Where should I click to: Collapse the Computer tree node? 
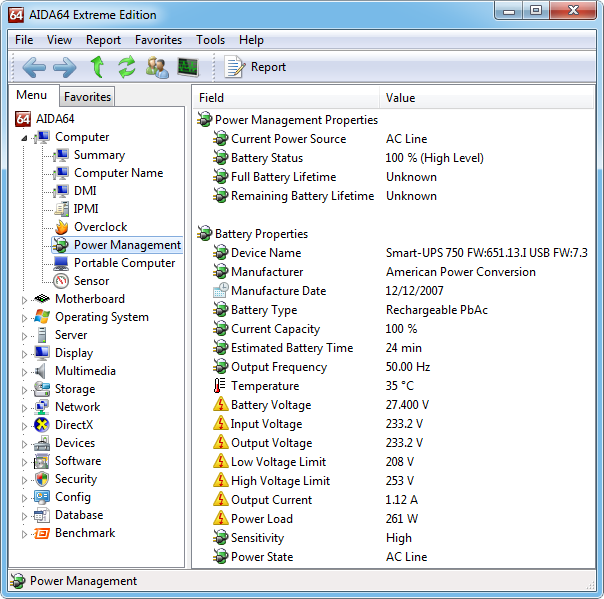(24, 138)
